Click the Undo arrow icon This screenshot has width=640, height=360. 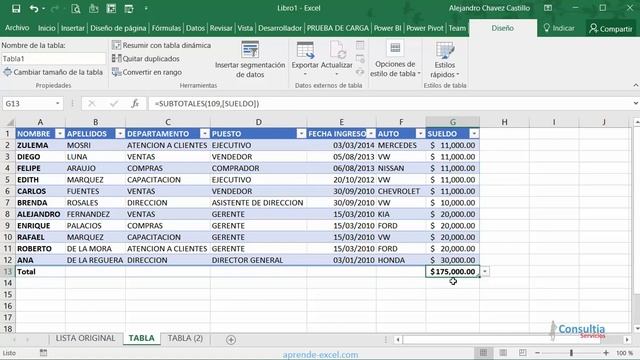(x=34, y=8)
